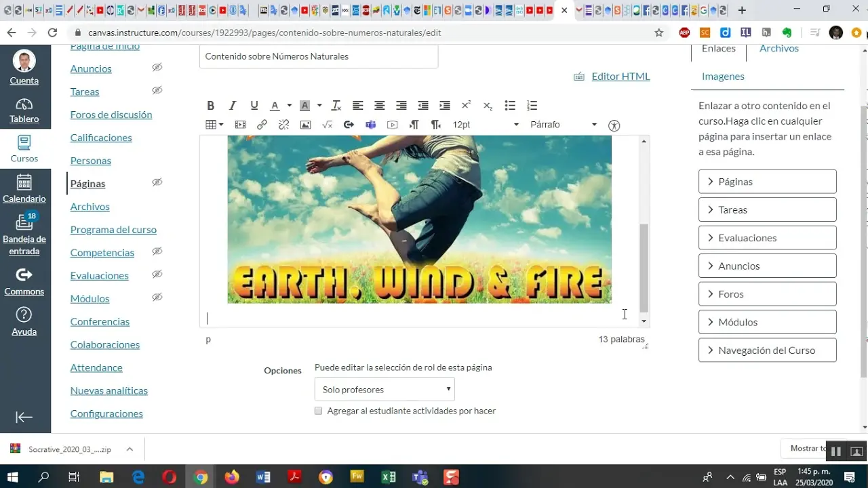The width and height of the screenshot is (868, 488).
Task: Expand the Evaluaciones section in right panel
Action: point(767,237)
